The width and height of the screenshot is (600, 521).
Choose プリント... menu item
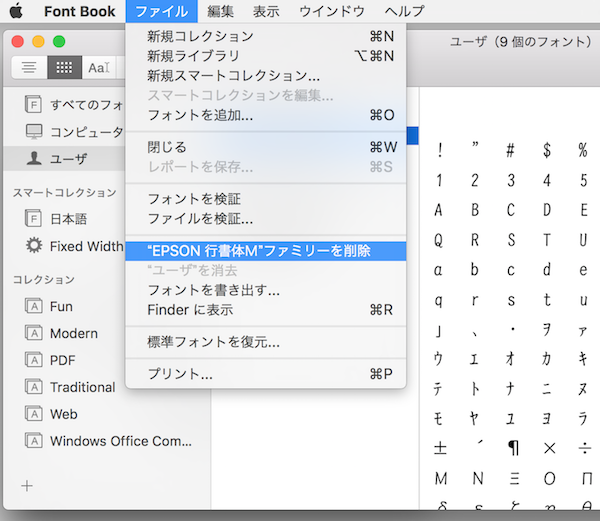click(266, 374)
